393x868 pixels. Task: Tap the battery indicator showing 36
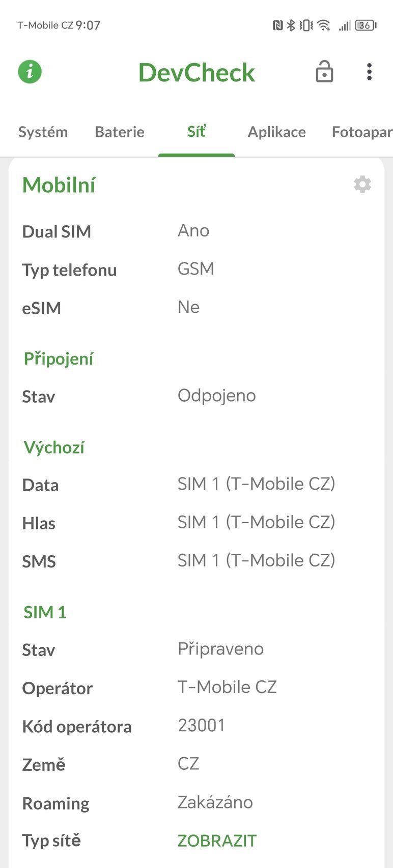(x=365, y=25)
